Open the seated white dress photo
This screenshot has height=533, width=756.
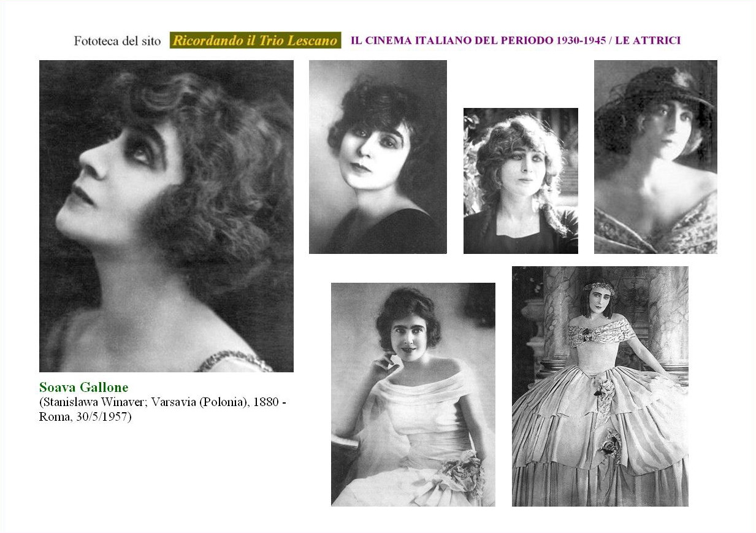(x=413, y=394)
